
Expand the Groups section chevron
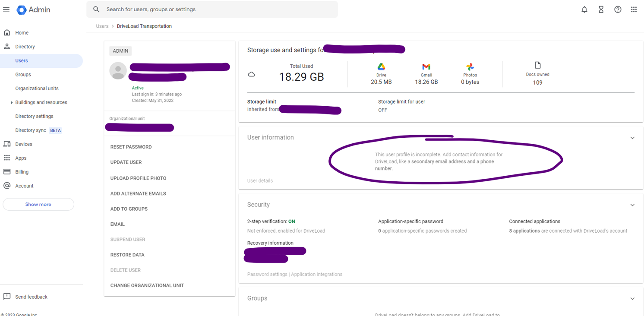click(x=632, y=299)
